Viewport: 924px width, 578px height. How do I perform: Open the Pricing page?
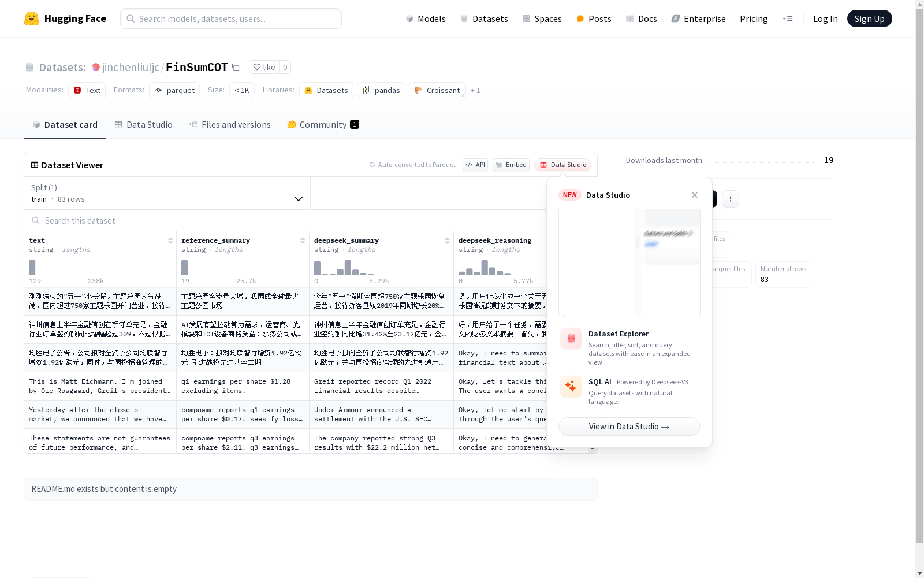point(754,18)
